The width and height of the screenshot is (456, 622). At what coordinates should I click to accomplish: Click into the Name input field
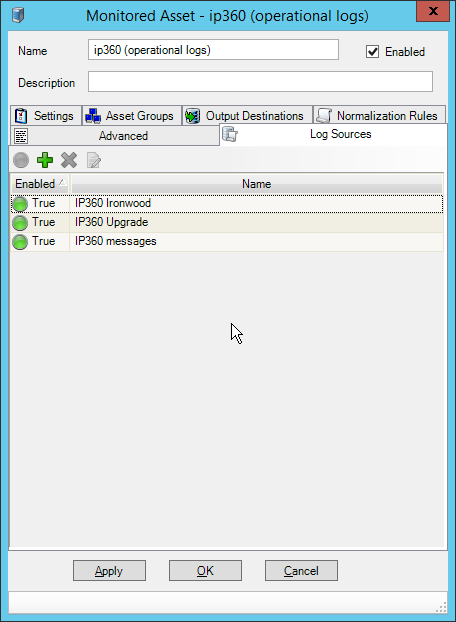tap(213, 50)
